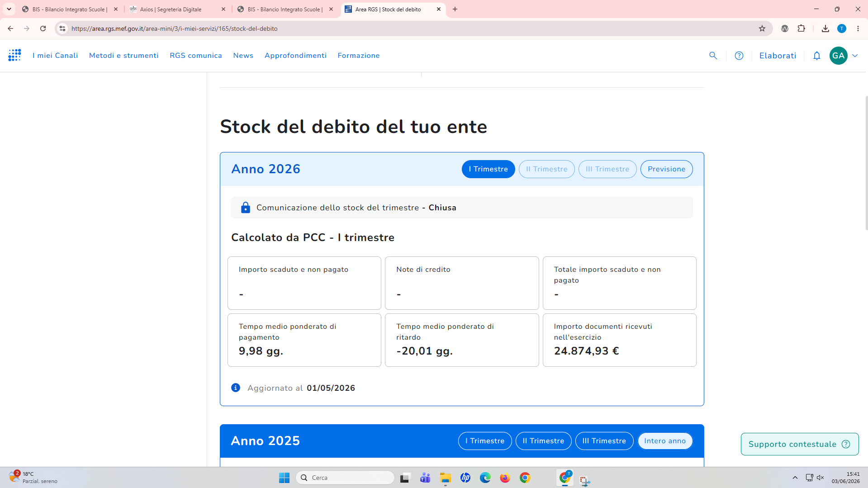Switch to first BIS Bilancio Integrato Scuole tab
868x488 pixels.
point(70,9)
